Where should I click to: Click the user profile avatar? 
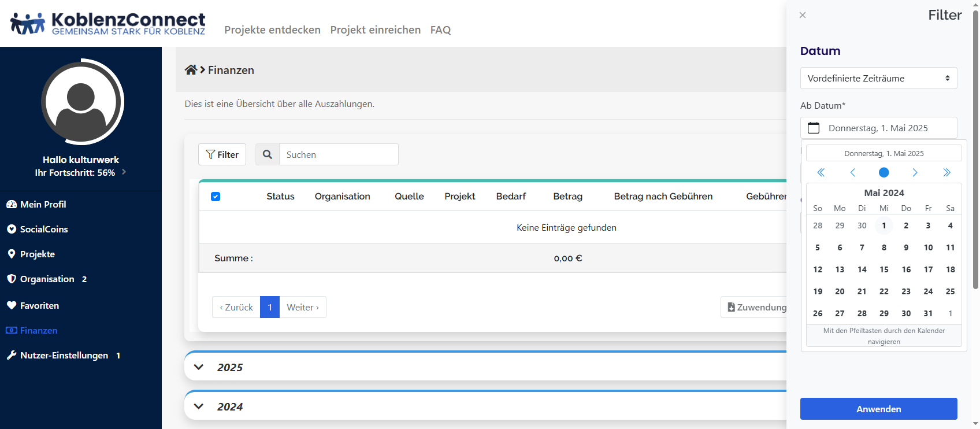[81, 102]
